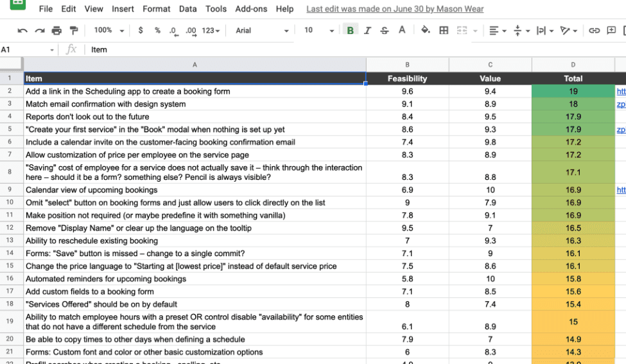Screen dimensions: 626x364
Task: Select 'Automated reminders for upcoming bookings' cell
Action: [195, 279]
